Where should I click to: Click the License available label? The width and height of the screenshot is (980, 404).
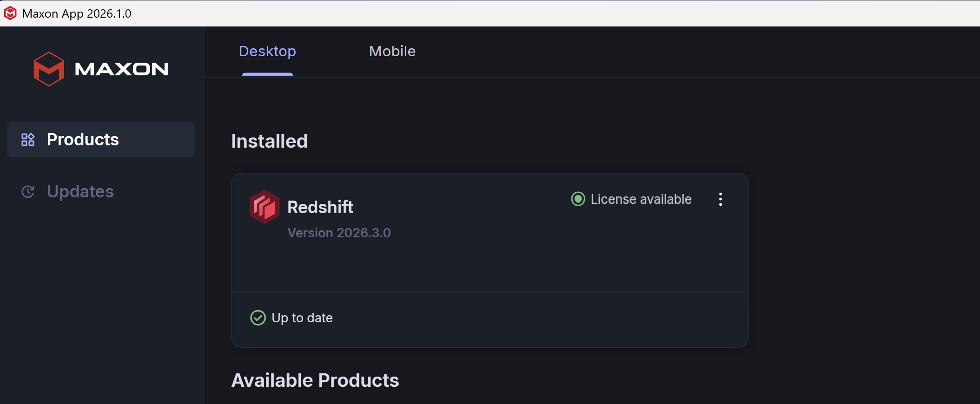click(641, 199)
